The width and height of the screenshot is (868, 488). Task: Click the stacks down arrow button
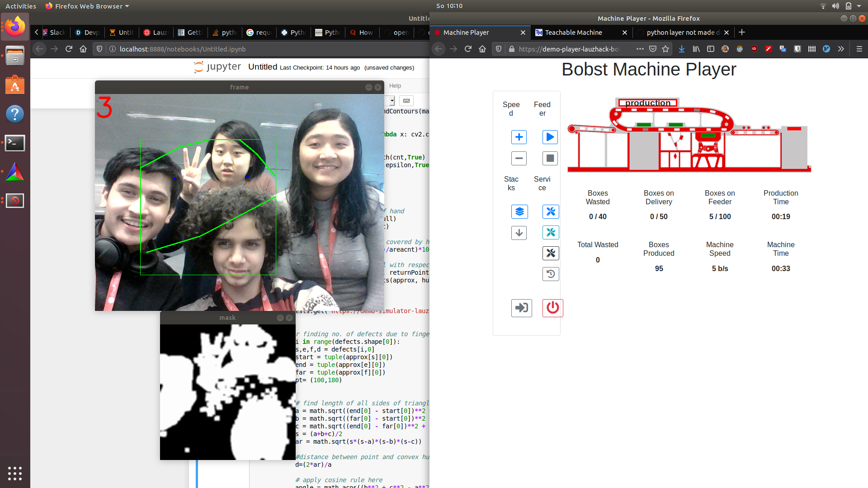click(519, 233)
